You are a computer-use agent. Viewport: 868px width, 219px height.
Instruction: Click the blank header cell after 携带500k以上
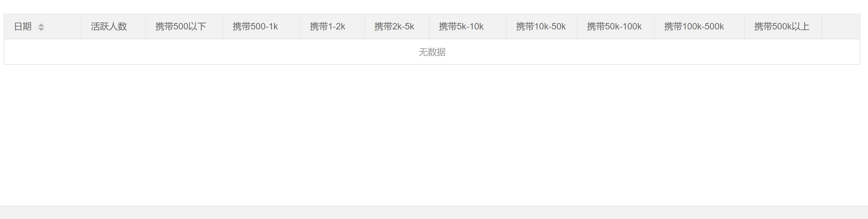click(841, 26)
